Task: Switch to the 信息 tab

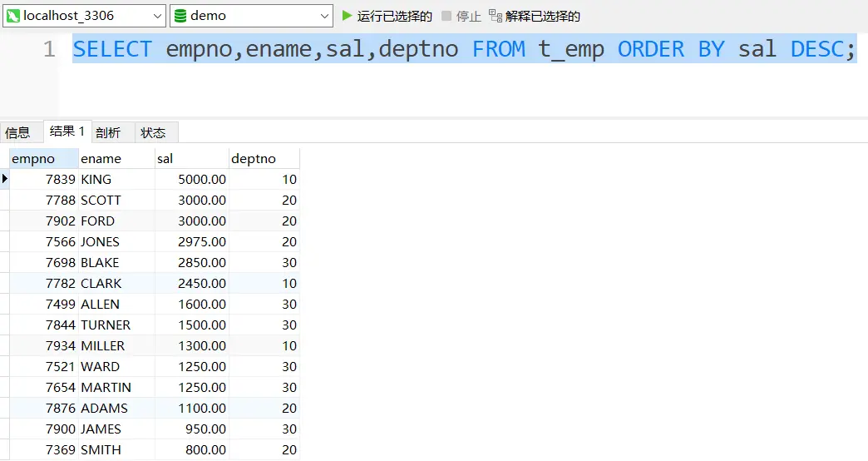Action: (18, 132)
